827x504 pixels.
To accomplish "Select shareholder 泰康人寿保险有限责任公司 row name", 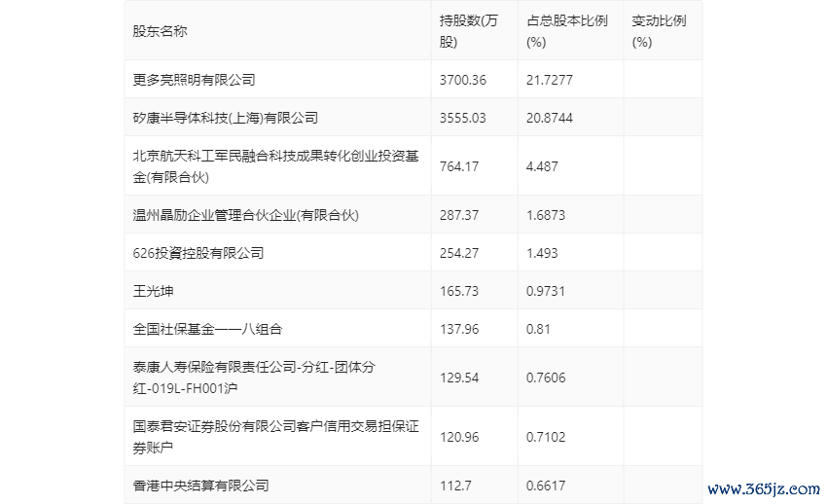I will [254, 378].
